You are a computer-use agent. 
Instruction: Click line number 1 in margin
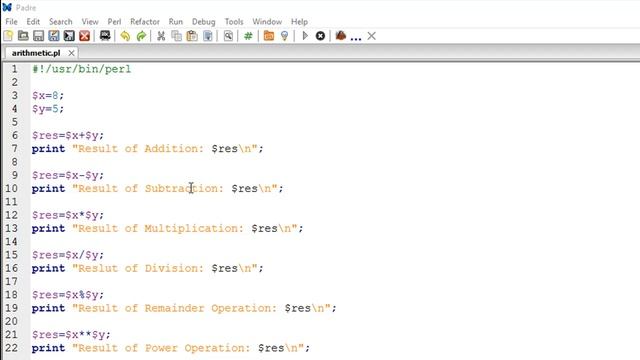tap(15, 69)
